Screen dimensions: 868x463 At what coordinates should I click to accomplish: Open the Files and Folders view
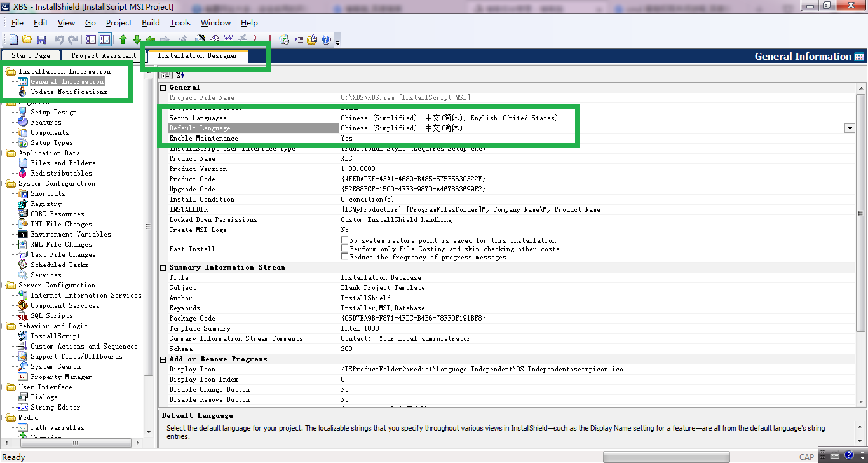[63, 163]
